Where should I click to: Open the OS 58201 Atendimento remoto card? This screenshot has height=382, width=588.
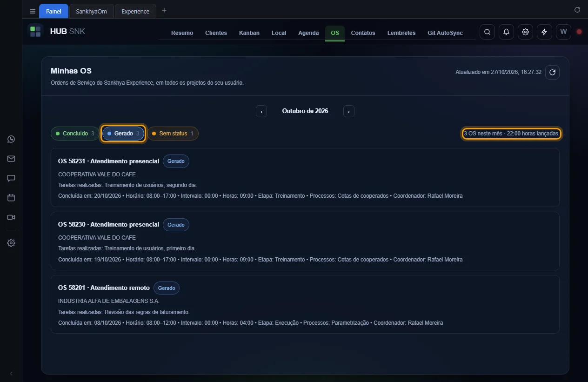point(305,304)
